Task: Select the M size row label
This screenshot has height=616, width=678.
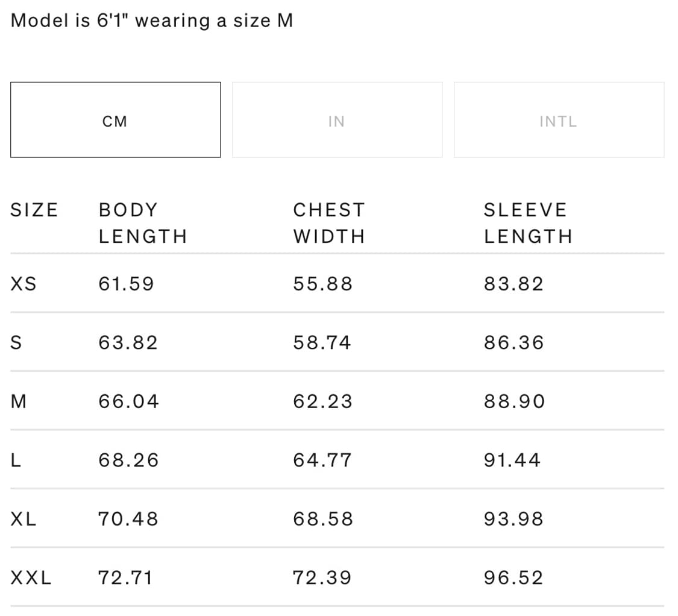Action: coord(19,401)
